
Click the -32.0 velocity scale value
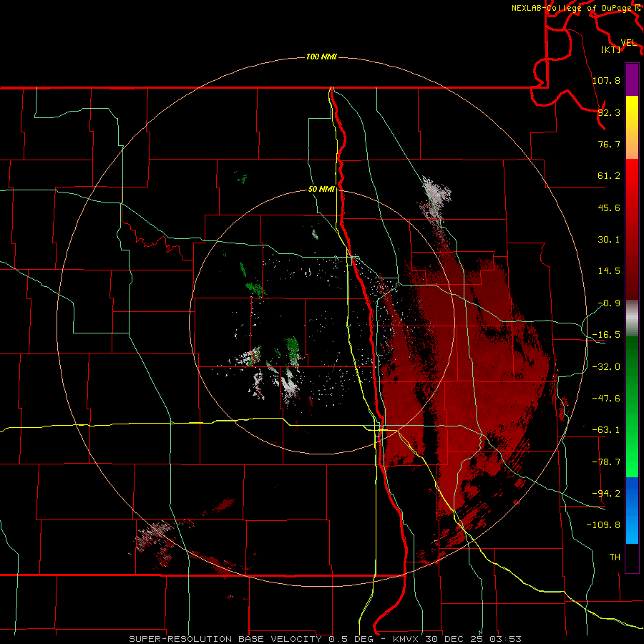[x=606, y=367]
